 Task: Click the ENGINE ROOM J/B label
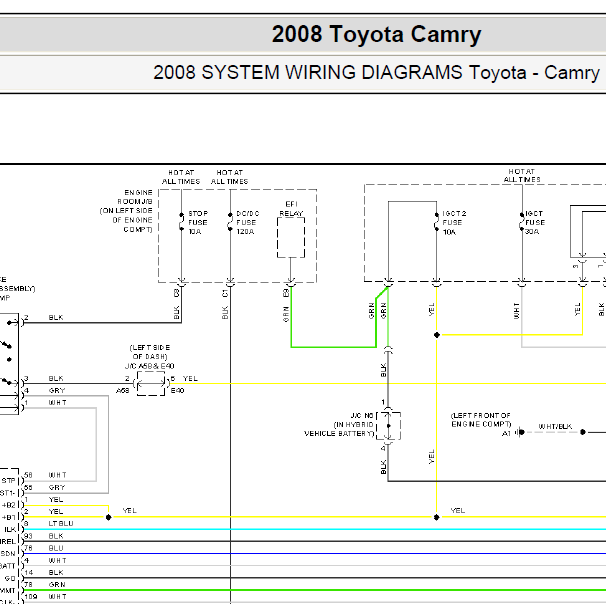coord(125,212)
